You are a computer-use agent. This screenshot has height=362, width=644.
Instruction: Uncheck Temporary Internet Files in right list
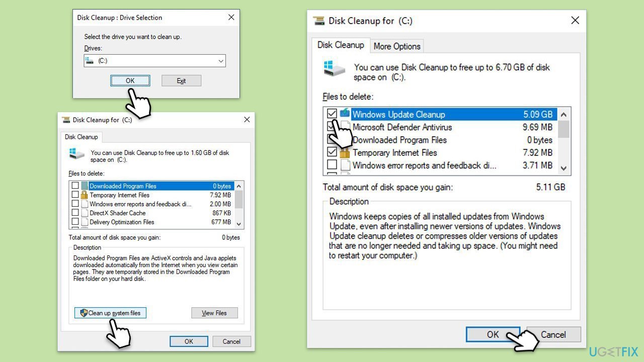pyautogui.click(x=332, y=152)
